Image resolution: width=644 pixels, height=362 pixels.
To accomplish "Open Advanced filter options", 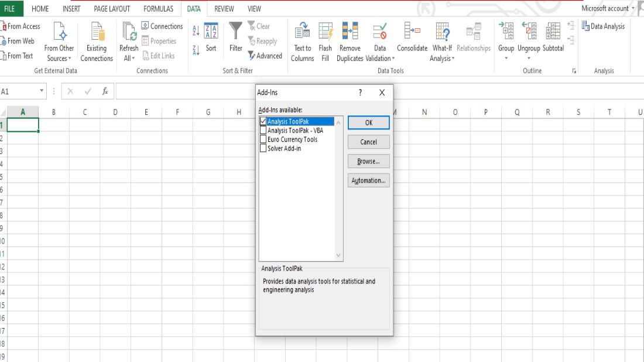I will [x=265, y=56].
